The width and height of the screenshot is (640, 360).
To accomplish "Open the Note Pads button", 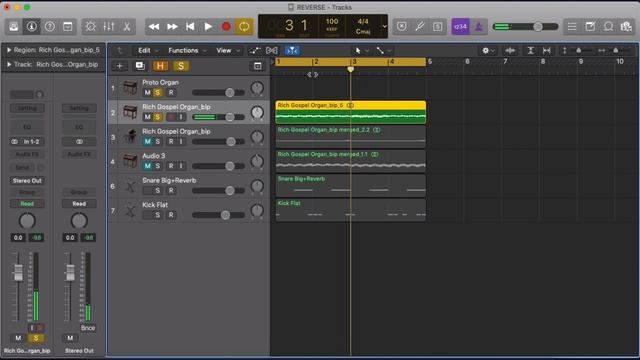I will 590,27.
